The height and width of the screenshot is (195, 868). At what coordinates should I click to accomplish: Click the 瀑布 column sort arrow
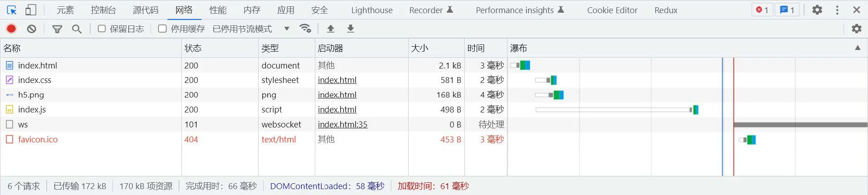point(858,48)
